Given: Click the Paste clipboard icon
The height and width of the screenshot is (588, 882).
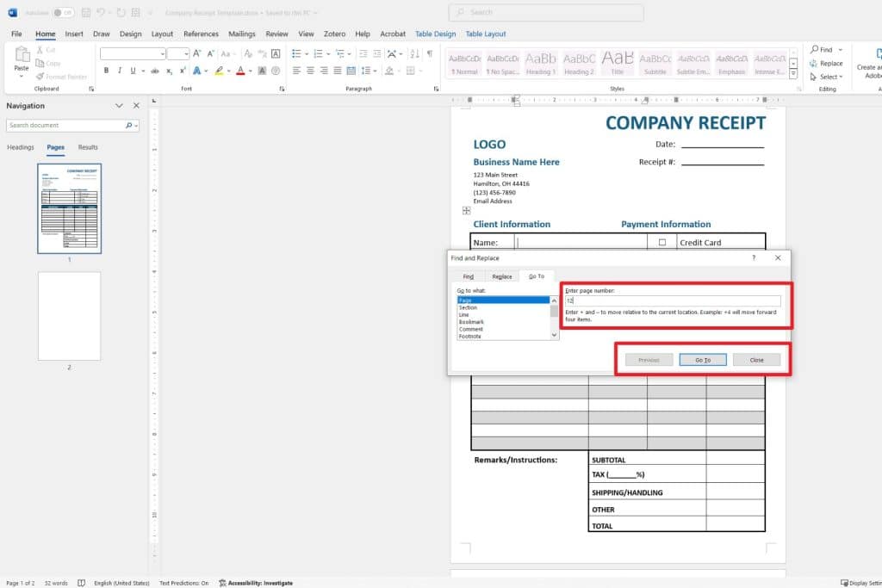Looking at the screenshot, I should click(x=22, y=58).
